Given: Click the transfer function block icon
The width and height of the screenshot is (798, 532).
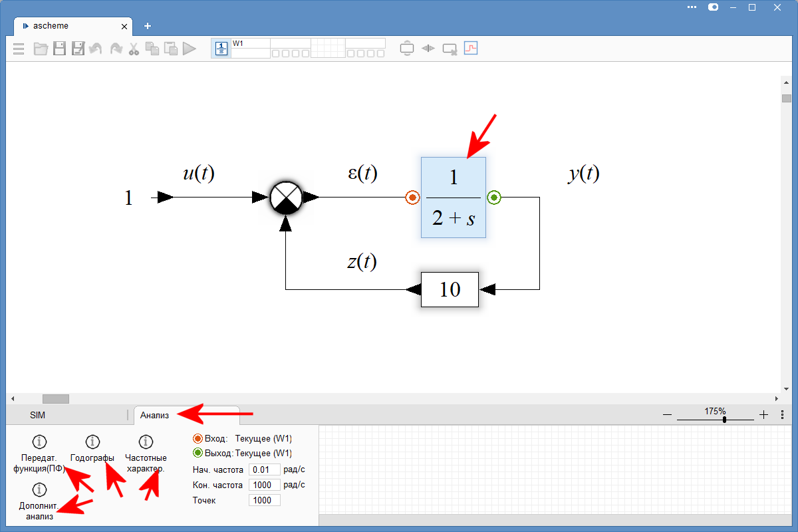Looking at the screenshot, I should 221,49.
